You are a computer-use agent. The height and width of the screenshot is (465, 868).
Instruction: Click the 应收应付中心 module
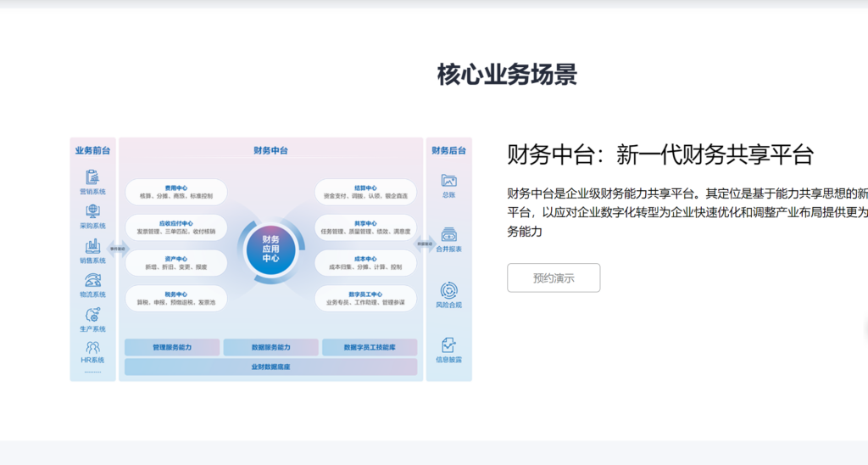coord(176,227)
